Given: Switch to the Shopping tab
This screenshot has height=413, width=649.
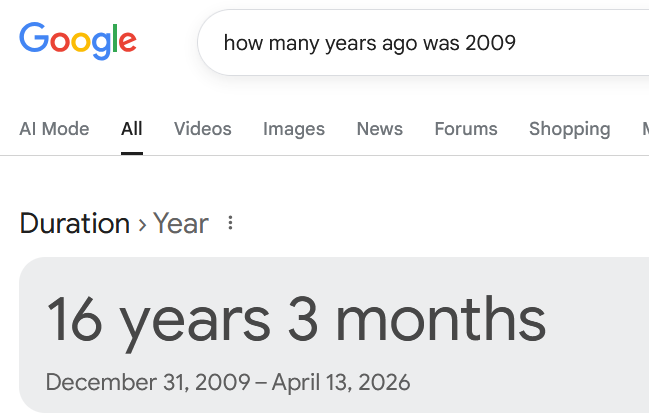Looking at the screenshot, I should pyautogui.click(x=569, y=129).
